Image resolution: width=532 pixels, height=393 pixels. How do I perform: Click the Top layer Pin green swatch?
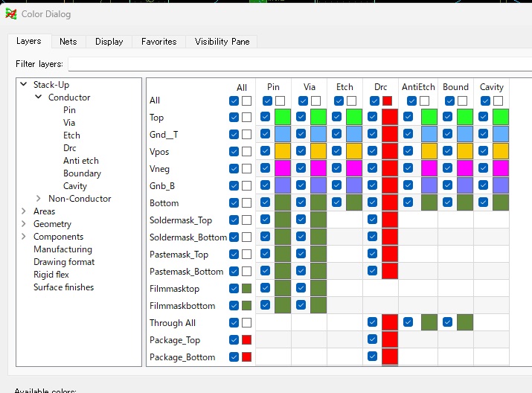[x=283, y=117]
